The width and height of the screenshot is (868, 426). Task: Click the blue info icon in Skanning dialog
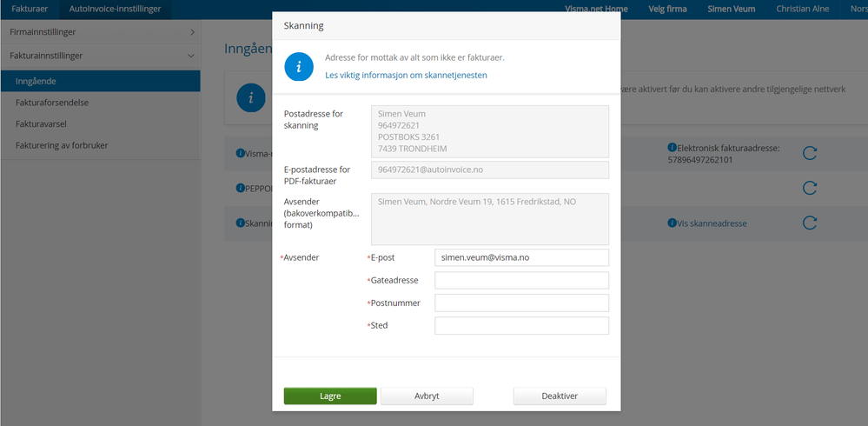point(299,66)
